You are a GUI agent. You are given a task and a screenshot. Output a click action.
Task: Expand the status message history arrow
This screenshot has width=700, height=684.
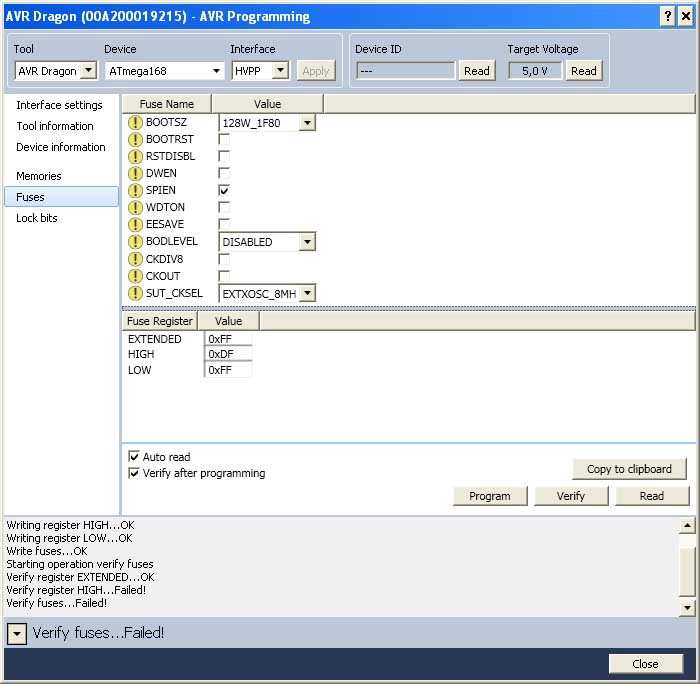17,634
